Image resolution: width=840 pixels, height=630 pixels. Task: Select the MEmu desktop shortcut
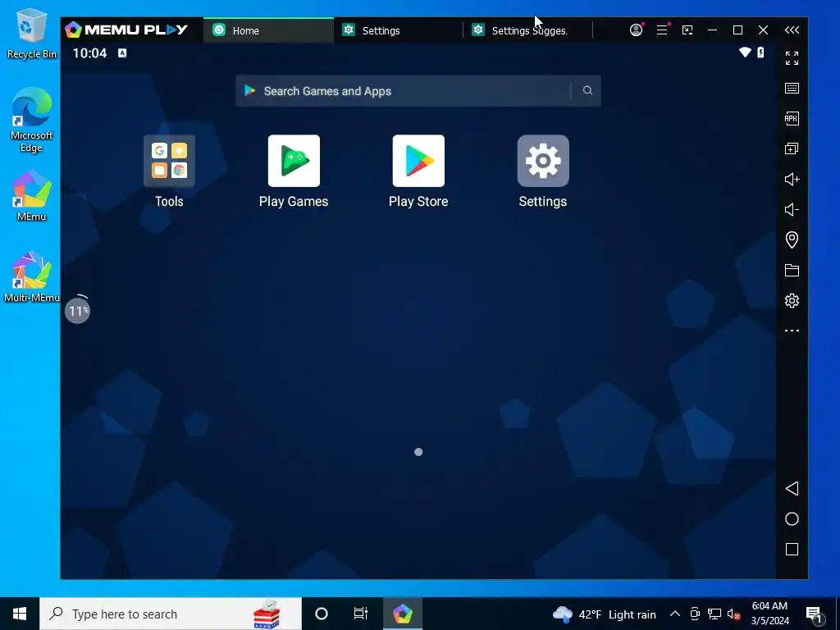tap(32, 196)
